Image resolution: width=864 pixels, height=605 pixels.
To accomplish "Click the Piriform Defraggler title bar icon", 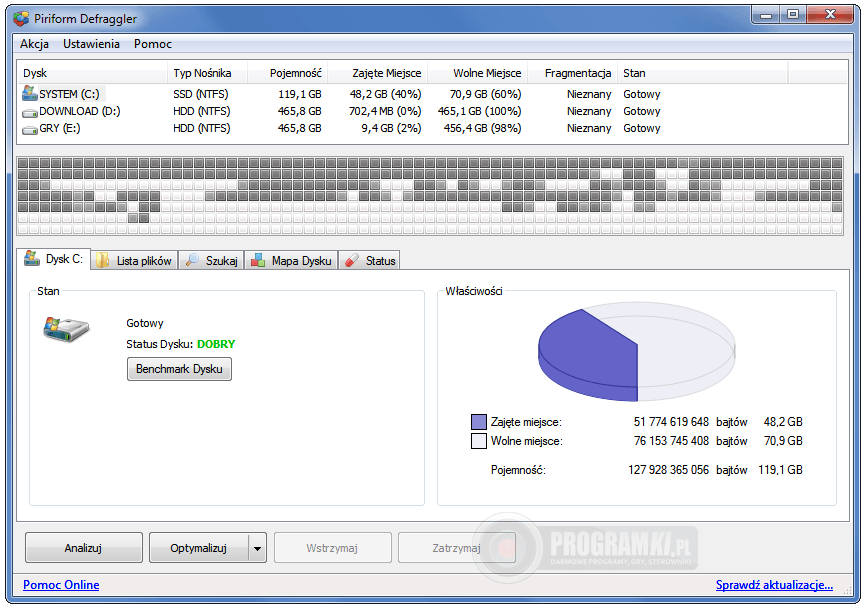I will point(21,19).
